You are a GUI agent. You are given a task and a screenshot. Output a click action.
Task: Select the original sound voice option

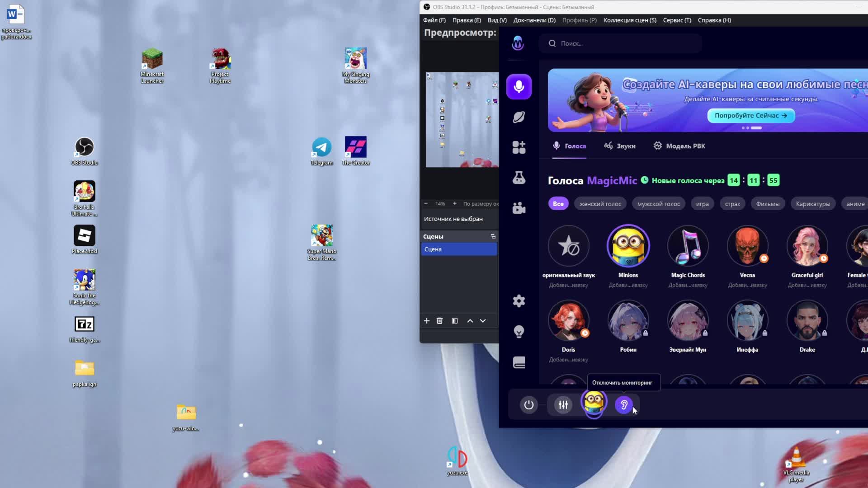(x=568, y=246)
